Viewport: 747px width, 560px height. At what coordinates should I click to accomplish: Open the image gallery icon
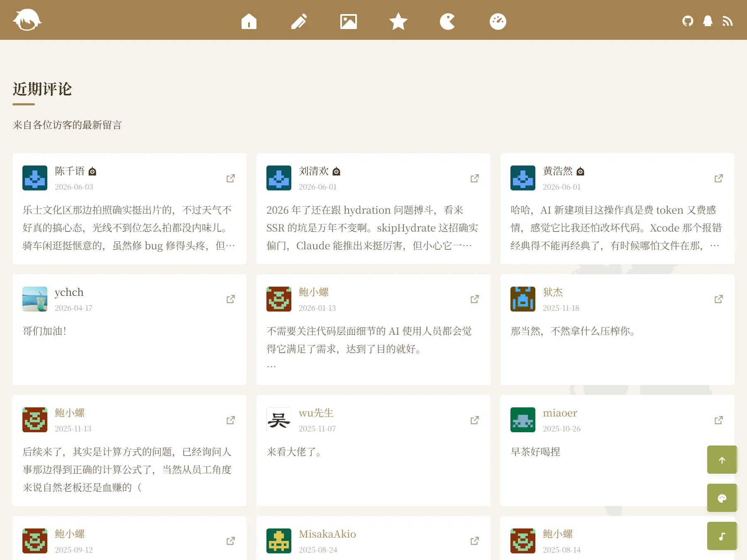349,21
